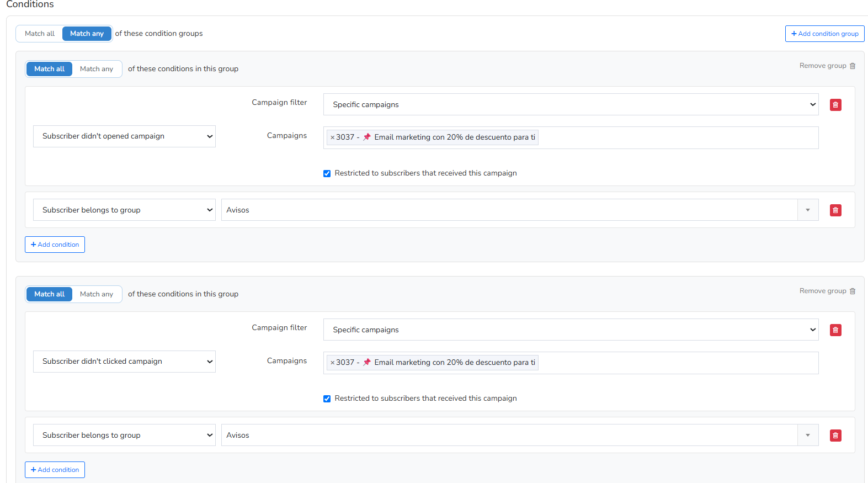Remove campaign 3037 tag from didn't-clicked condition
This screenshot has width=868, height=483.
(x=332, y=363)
